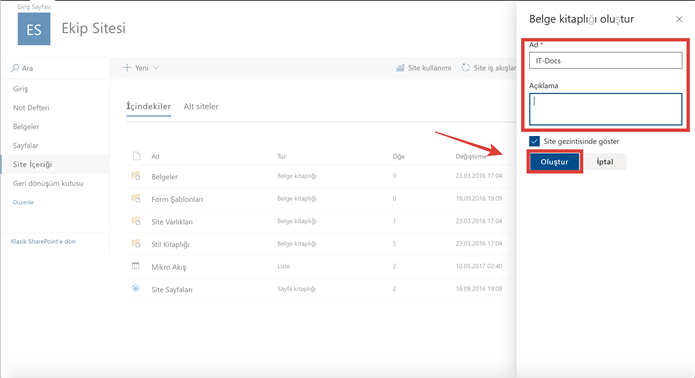Viewport: 695px width, 378px height.
Task: Switch to the İçindekiler tab
Action: pyautogui.click(x=148, y=106)
